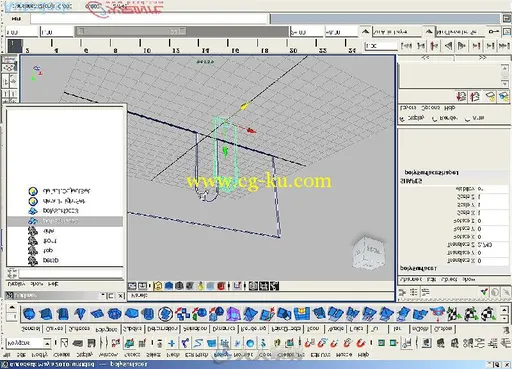This screenshot has width=512, height=369.
Task: Switch to the Rendering shelf tab
Action: (253, 329)
